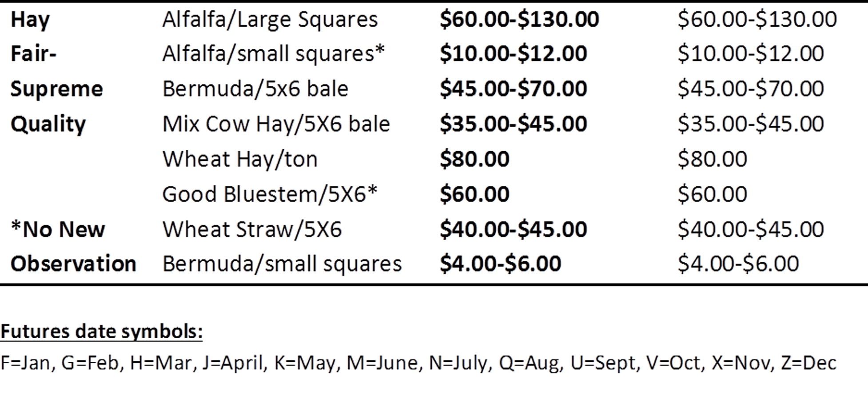This screenshot has width=868, height=400.
Task: Click the Wheat Hay/ton label
Action: pyautogui.click(x=240, y=160)
